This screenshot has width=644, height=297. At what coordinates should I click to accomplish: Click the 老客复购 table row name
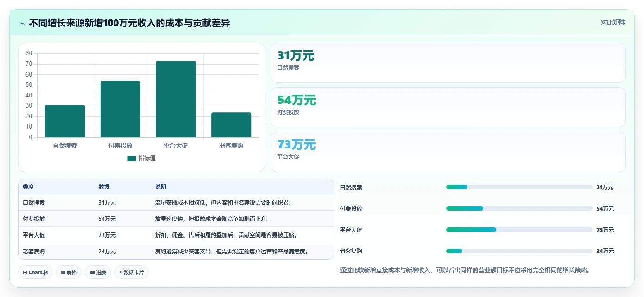(34, 252)
